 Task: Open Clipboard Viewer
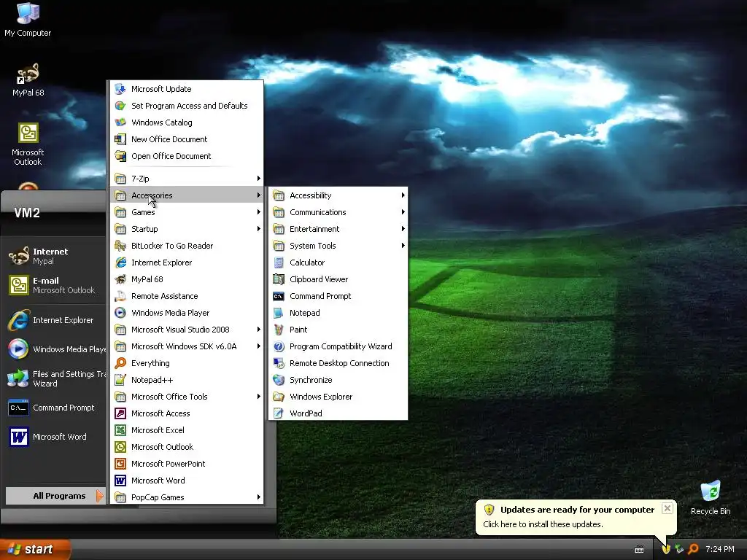click(338, 279)
